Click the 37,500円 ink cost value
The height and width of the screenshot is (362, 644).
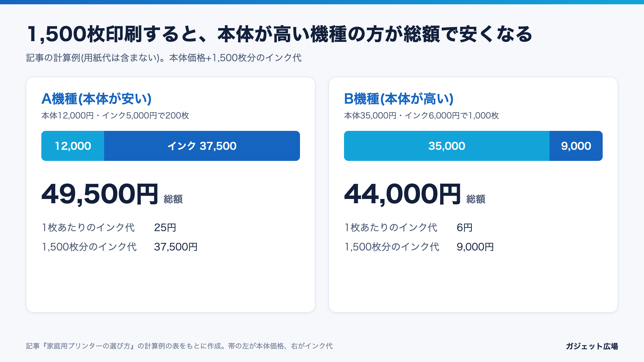pos(176,247)
